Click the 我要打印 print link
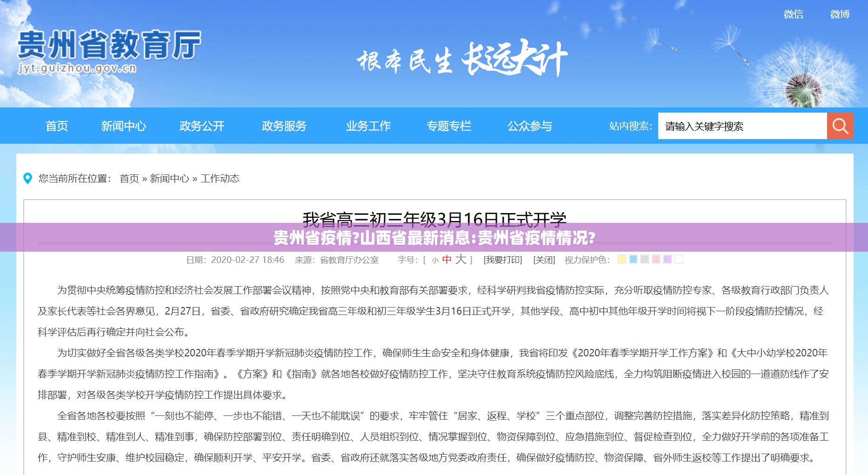The width and height of the screenshot is (868, 475). (x=503, y=260)
